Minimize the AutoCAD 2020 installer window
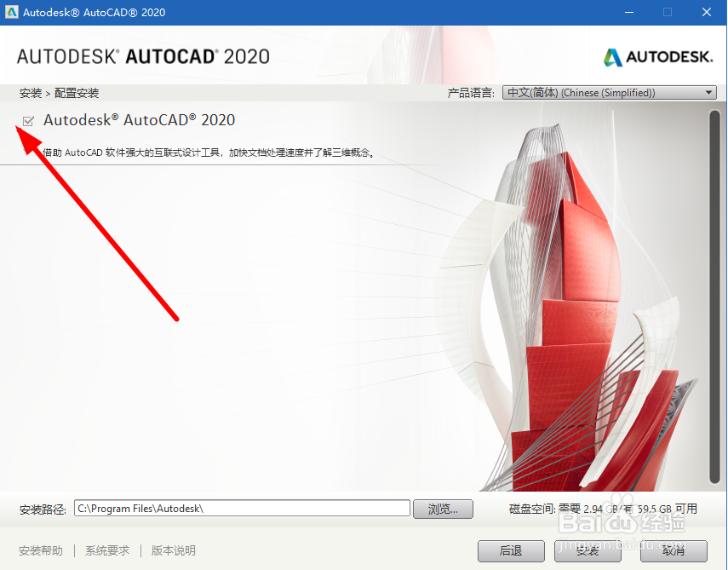 (x=629, y=12)
